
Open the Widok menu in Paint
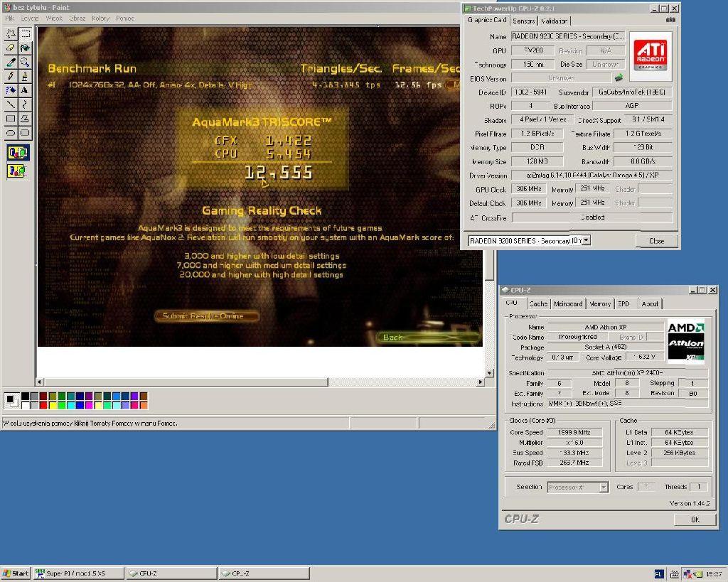point(54,18)
